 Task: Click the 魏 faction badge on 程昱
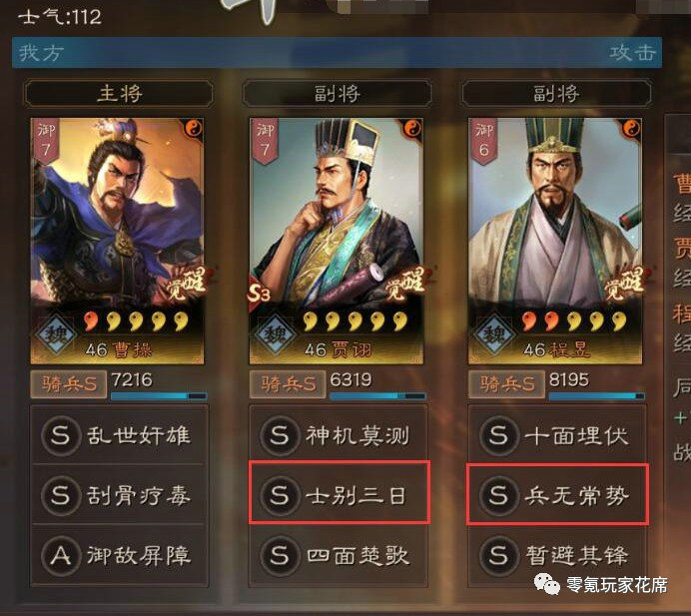(x=494, y=334)
